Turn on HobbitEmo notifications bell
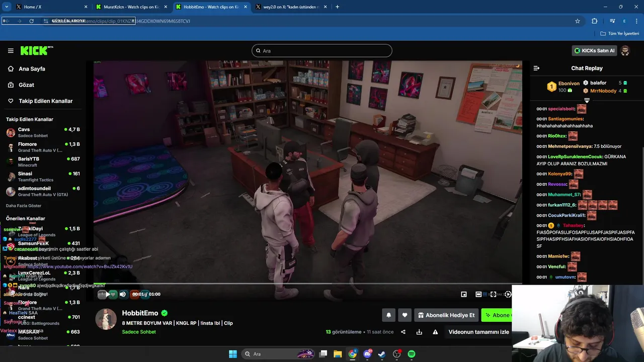 (x=388, y=315)
